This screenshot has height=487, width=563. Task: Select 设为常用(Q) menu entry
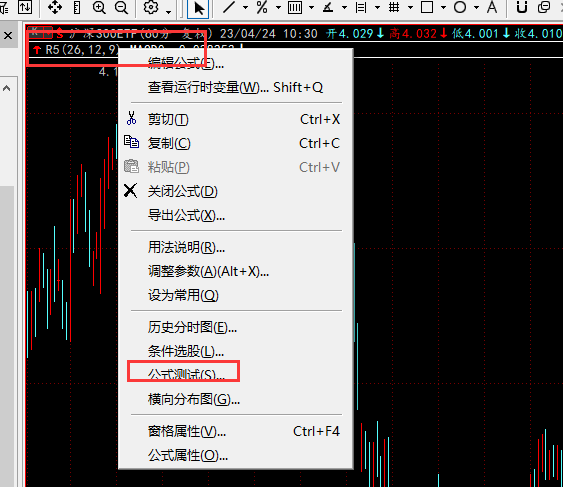(236, 295)
